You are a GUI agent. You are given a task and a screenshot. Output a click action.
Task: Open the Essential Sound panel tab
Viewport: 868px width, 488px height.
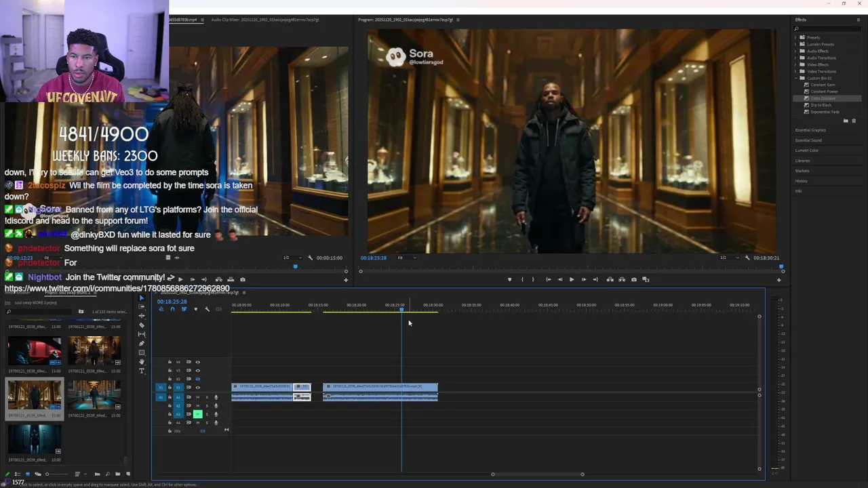[808, 140]
